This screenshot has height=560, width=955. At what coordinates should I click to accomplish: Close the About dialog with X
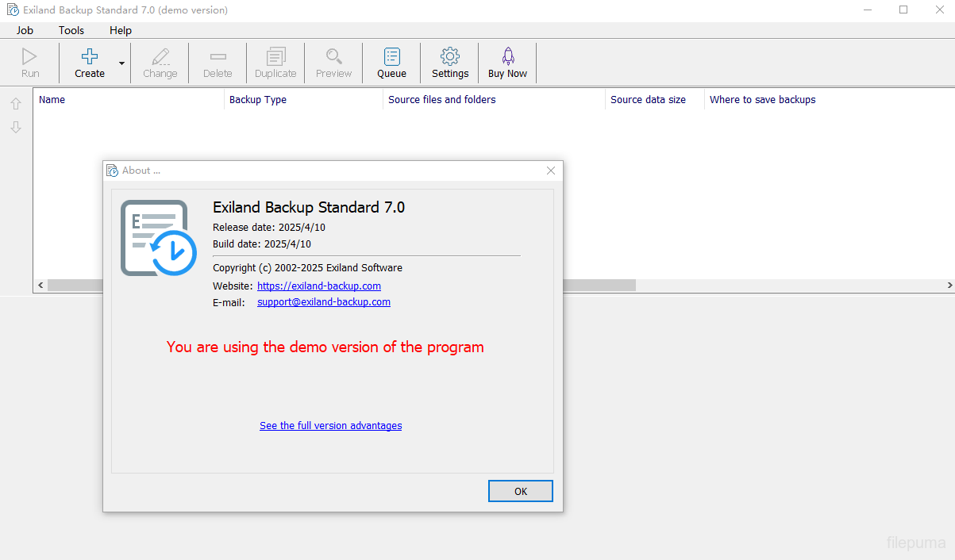pos(551,171)
